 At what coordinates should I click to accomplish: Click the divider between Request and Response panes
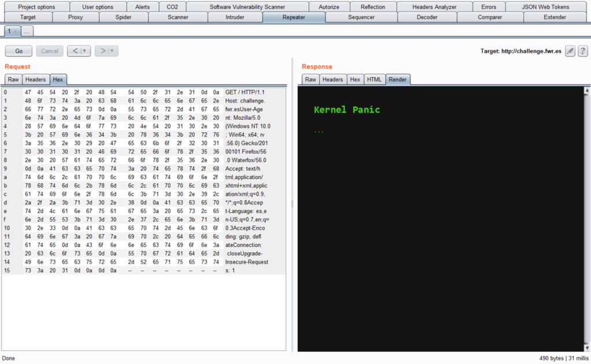(292, 204)
